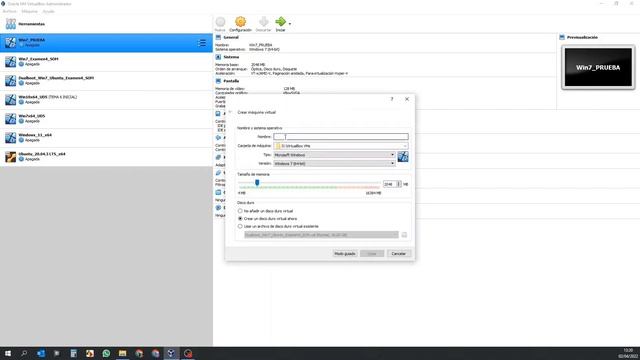
Task: Click the Cancelar button
Action: coord(399,253)
